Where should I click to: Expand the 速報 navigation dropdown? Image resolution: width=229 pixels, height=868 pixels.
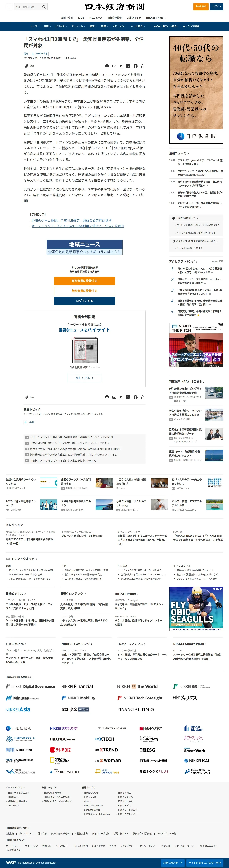point(47,26)
